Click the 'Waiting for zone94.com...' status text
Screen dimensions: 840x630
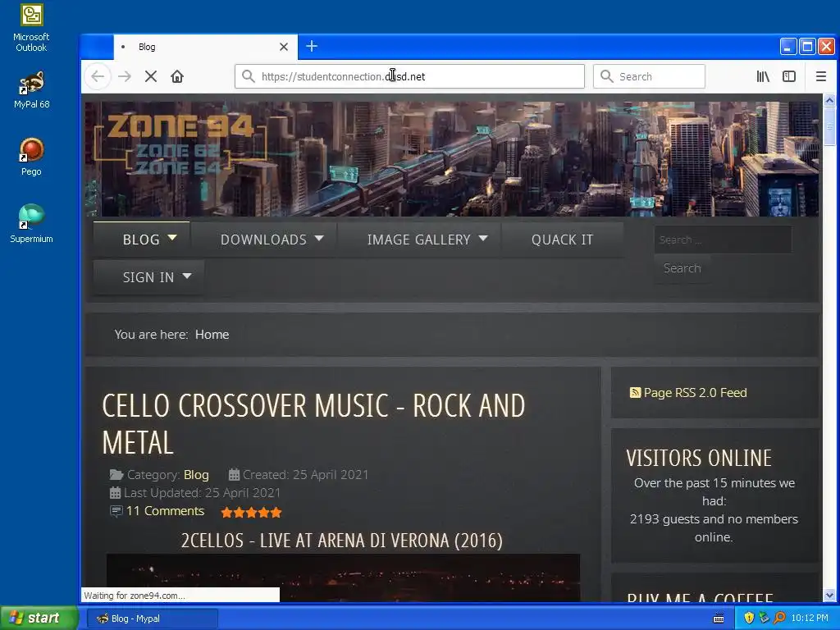pyautogui.click(x=134, y=596)
